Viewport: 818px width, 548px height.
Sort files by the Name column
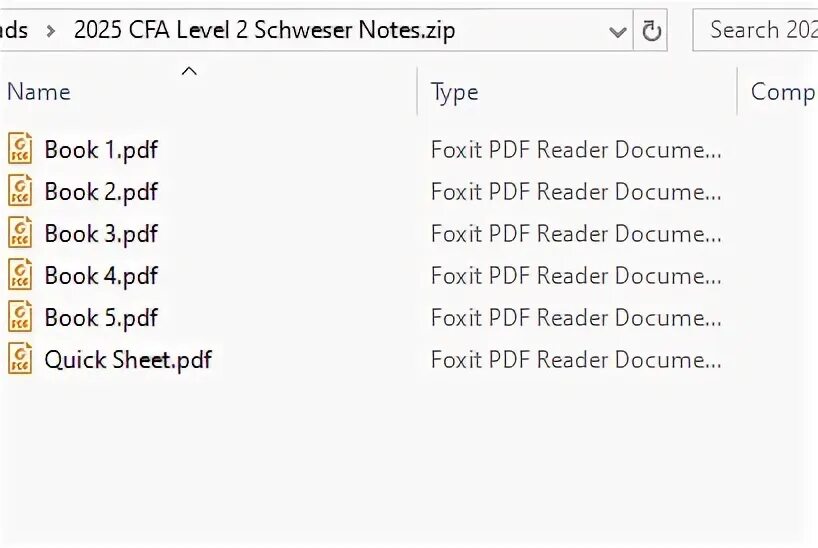coord(39,92)
